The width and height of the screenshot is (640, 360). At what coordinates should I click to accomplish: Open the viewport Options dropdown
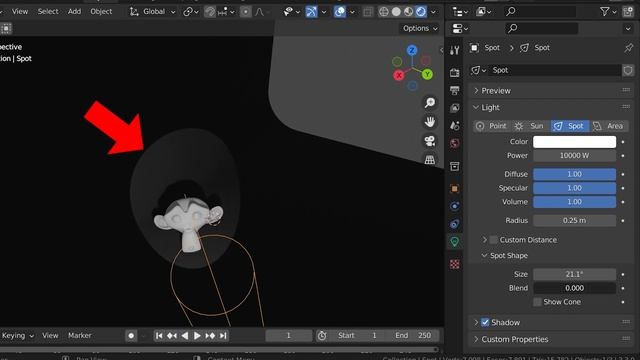(x=420, y=28)
